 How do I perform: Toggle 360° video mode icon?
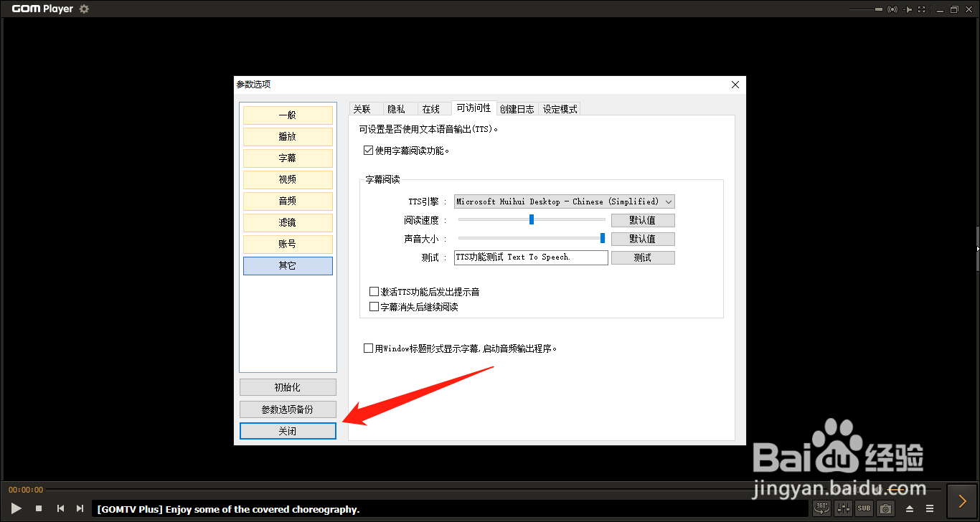pyautogui.click(x=821, y=508)
